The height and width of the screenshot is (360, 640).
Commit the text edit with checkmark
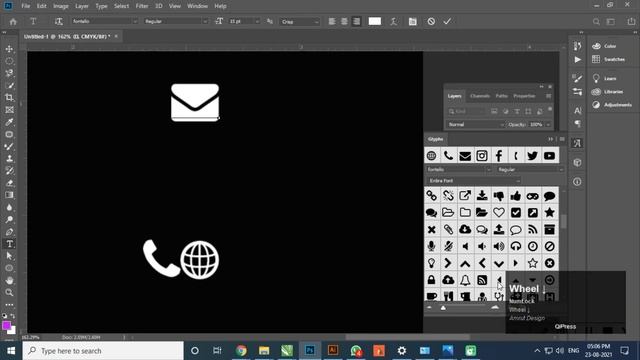tap(447, 21)
